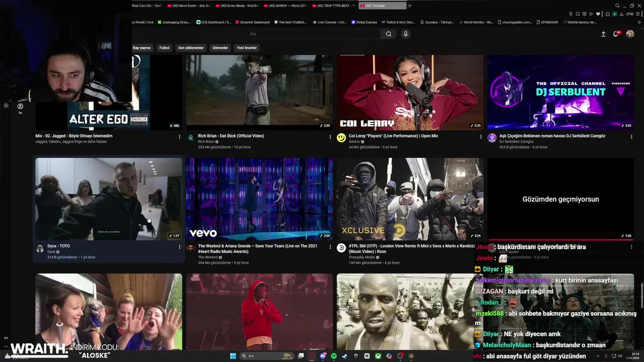
Task: Open Task View from the taskbar
Action: (301, 356)
